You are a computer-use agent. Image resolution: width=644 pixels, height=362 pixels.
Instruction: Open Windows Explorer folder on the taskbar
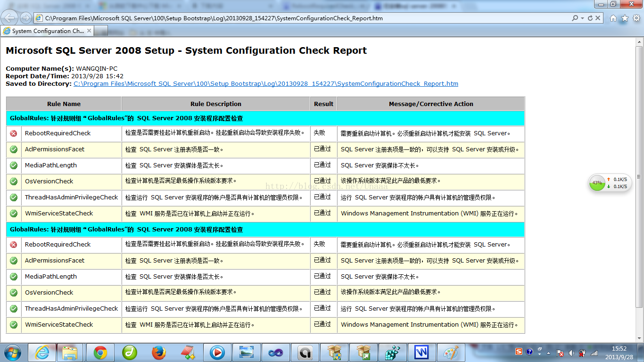pyautogui.click(x=70, y=353)
